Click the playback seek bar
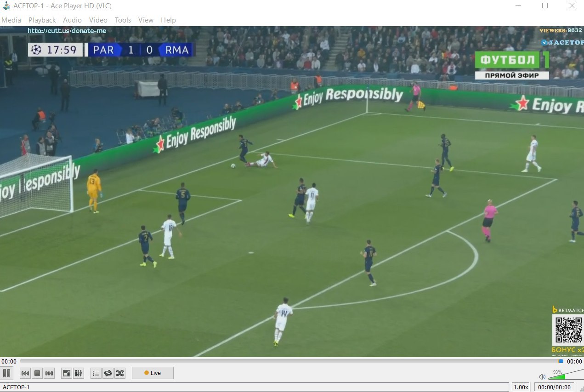Viewport: 584px width, 392px height. (x=291, y=361)
